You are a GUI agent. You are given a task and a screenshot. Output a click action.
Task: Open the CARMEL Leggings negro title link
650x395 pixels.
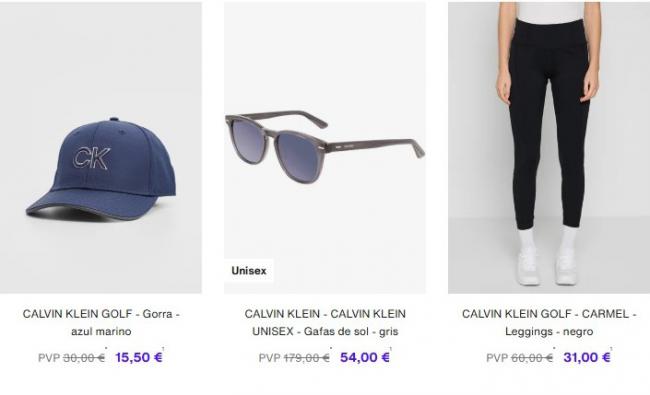(x=549, y=322)
